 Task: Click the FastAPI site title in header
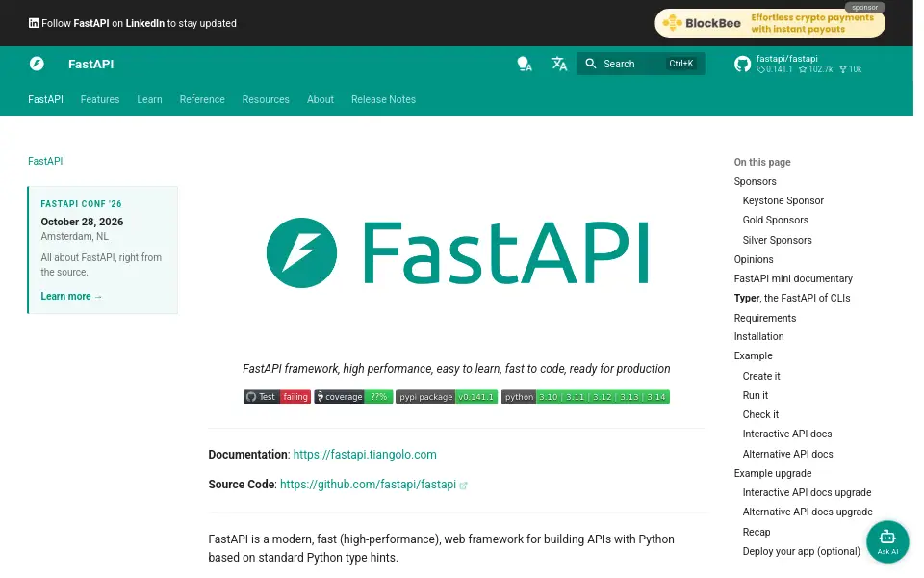(x=90, y=64)
